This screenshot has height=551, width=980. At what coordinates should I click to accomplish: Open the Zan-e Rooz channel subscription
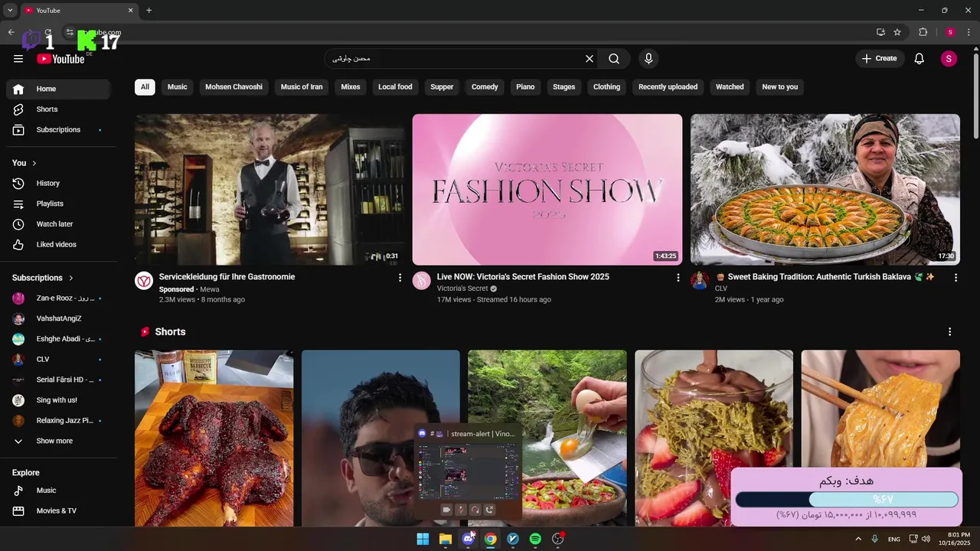[x=59, y=298]
